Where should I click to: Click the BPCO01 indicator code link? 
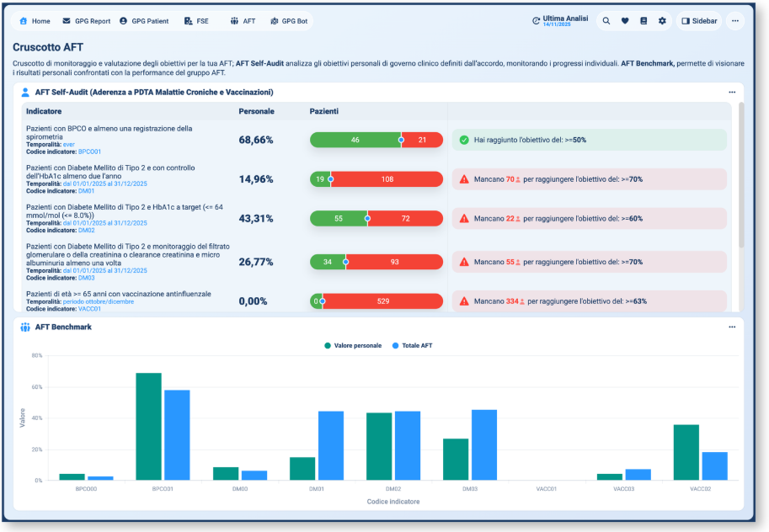pos(89,152)
